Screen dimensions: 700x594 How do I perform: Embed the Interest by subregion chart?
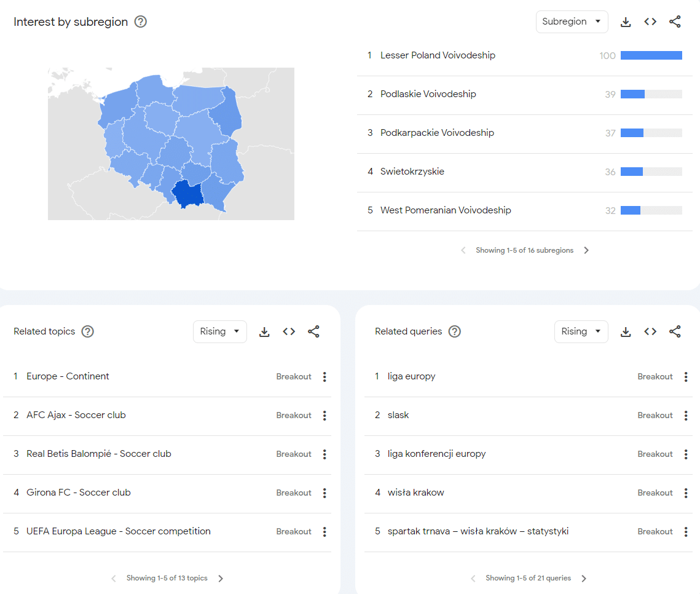(x=650, y=22)
